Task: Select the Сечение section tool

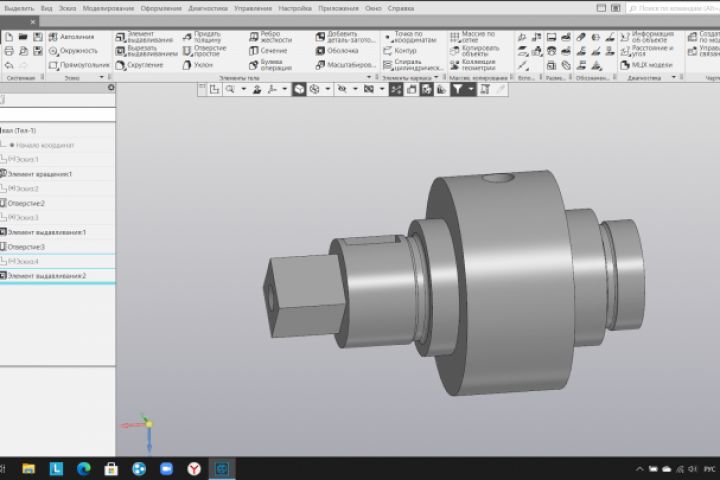Action: (x=268, y=51)
